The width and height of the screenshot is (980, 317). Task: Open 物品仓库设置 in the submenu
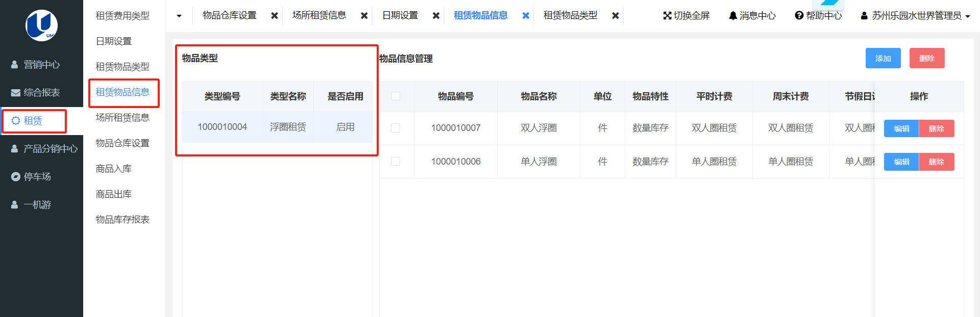(x=122, y=143)
